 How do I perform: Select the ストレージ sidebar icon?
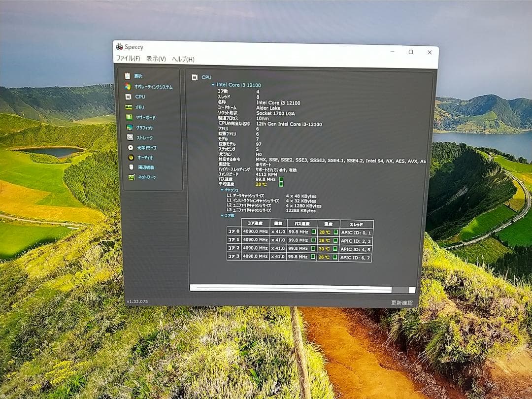click(x=130, y=138)
